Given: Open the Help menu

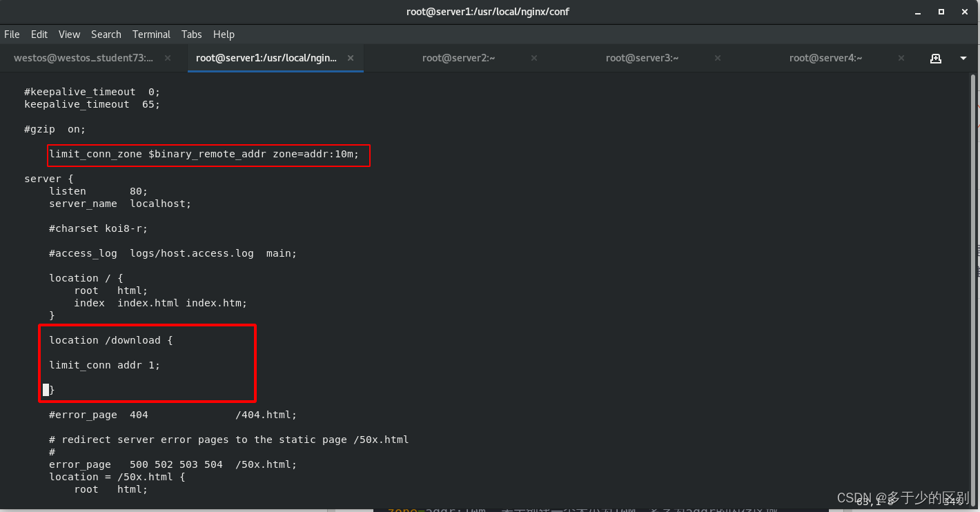Looking at the screenshot, I should point(224,34).
